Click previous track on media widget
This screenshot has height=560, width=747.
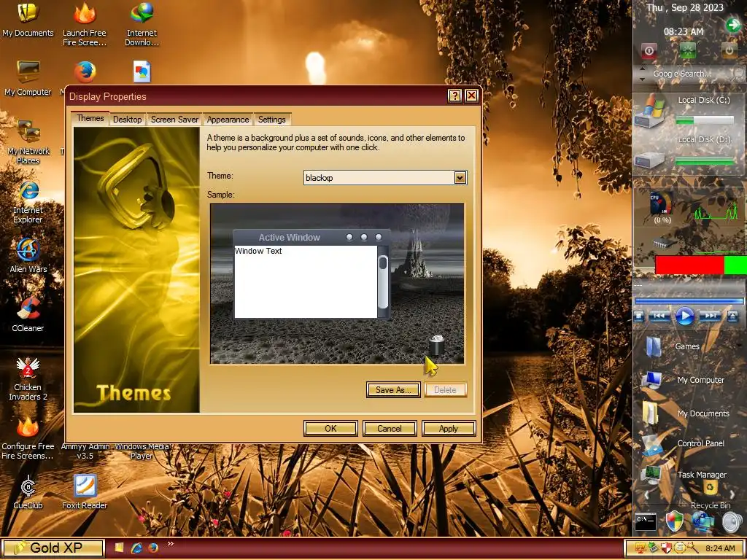point(659,316)
